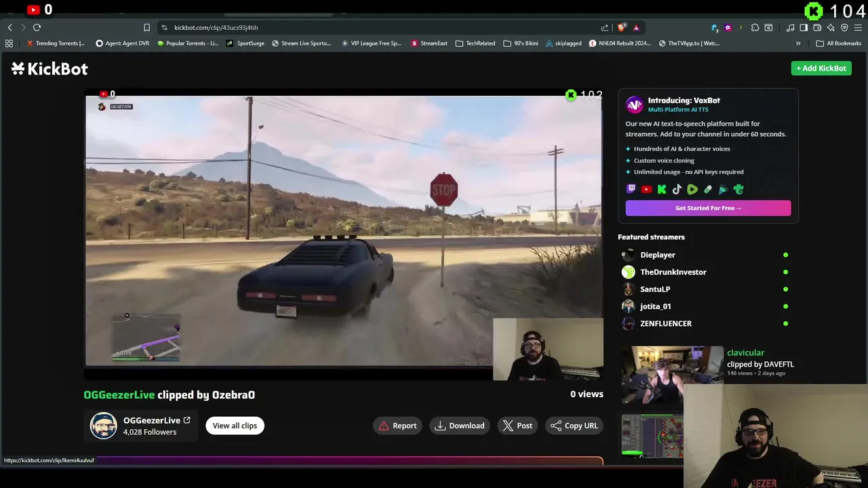Click the browser forward arrow
This screenshot has width=868, height=488.
pos(23,28)
